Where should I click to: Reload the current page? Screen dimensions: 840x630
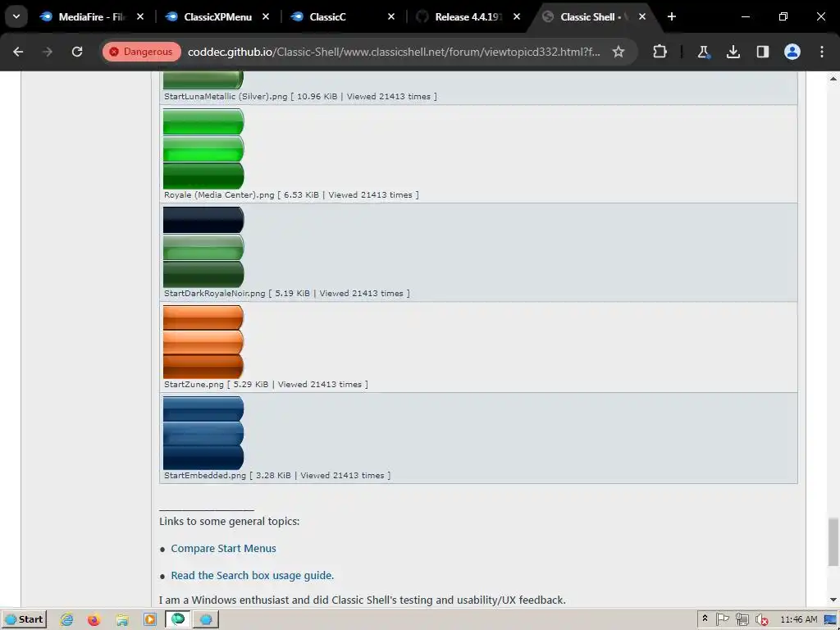click(77, 52)
